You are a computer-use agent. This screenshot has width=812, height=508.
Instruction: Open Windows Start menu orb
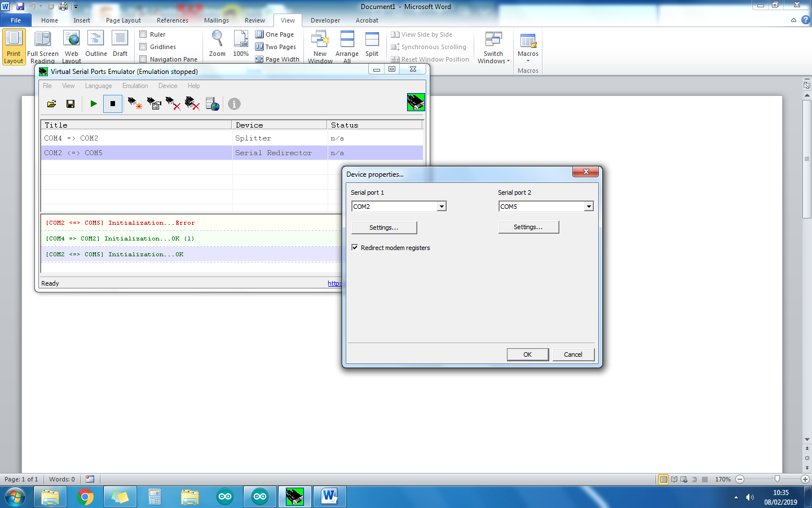pyautogui.click(x=15, y=497)
